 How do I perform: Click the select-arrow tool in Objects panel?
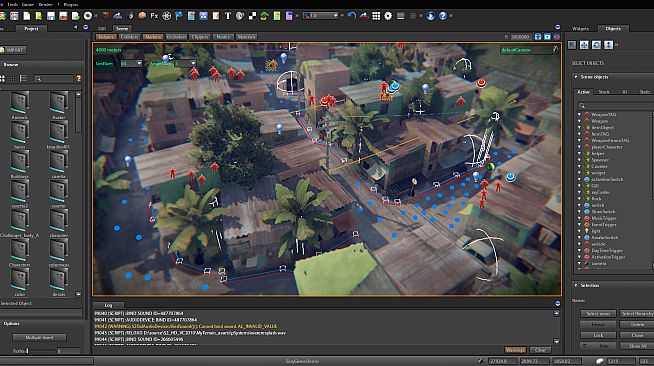[x=572, y=45]
